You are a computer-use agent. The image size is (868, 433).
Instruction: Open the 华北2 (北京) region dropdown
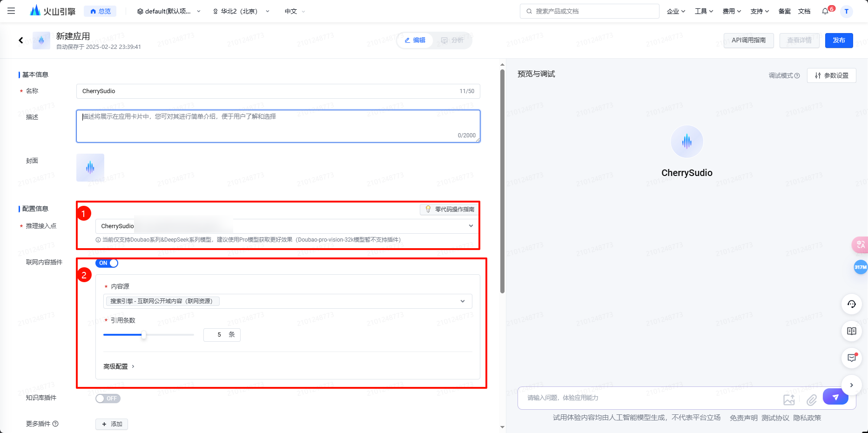point(241,11)
